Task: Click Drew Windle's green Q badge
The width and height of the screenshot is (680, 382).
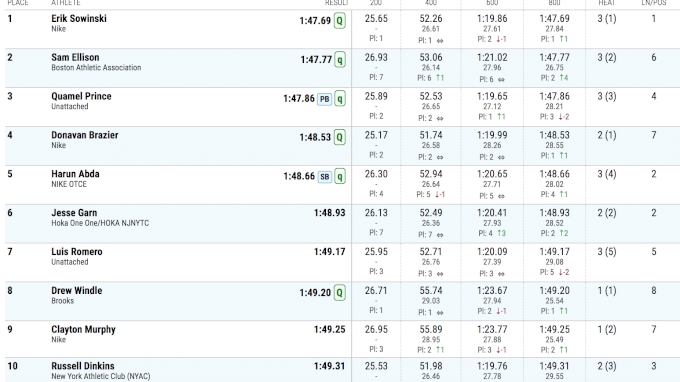Action: (340, 293)
